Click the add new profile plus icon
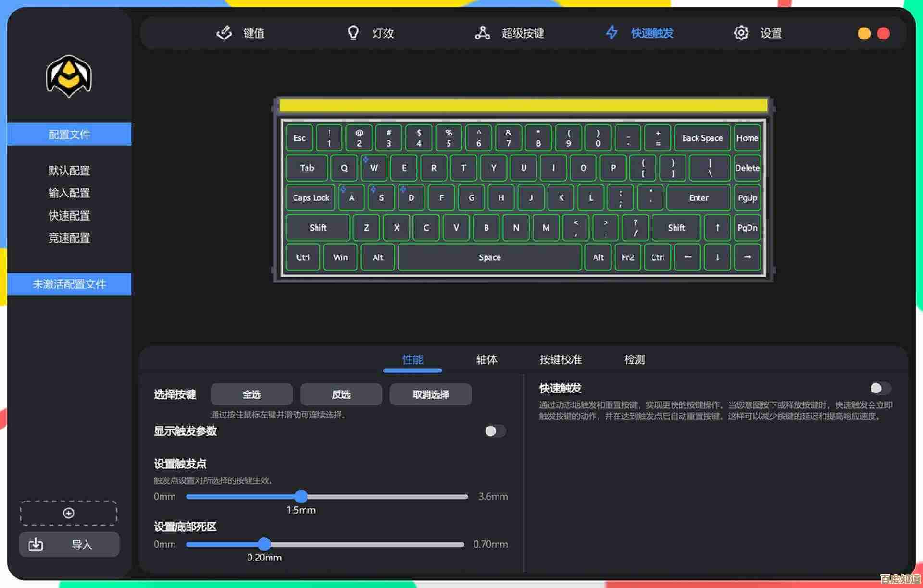 pos(68,513)
